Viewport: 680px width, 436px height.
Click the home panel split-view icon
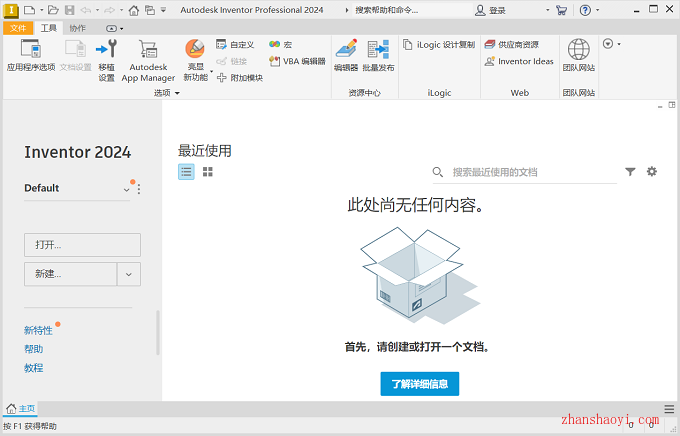[672, 105]
